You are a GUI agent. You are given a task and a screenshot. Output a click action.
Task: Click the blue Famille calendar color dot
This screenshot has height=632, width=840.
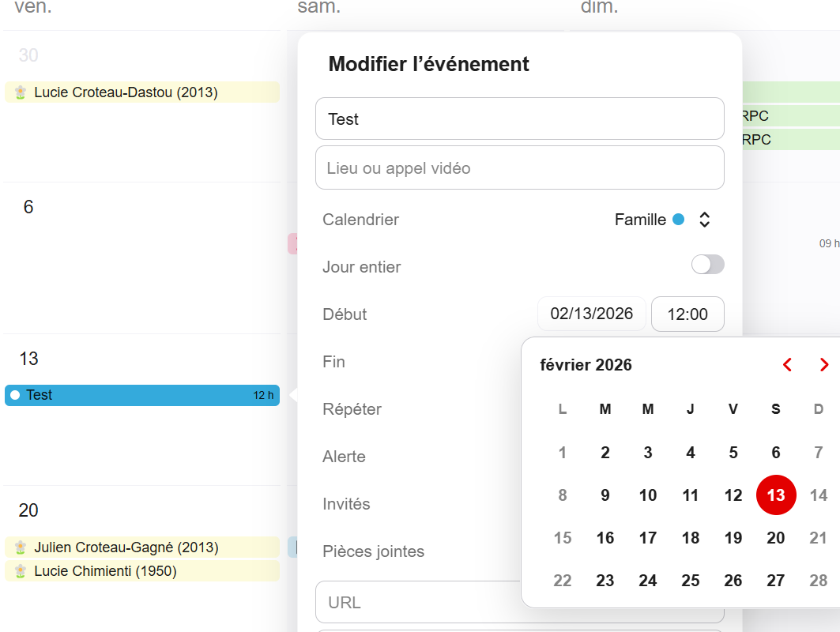[678, 220]
